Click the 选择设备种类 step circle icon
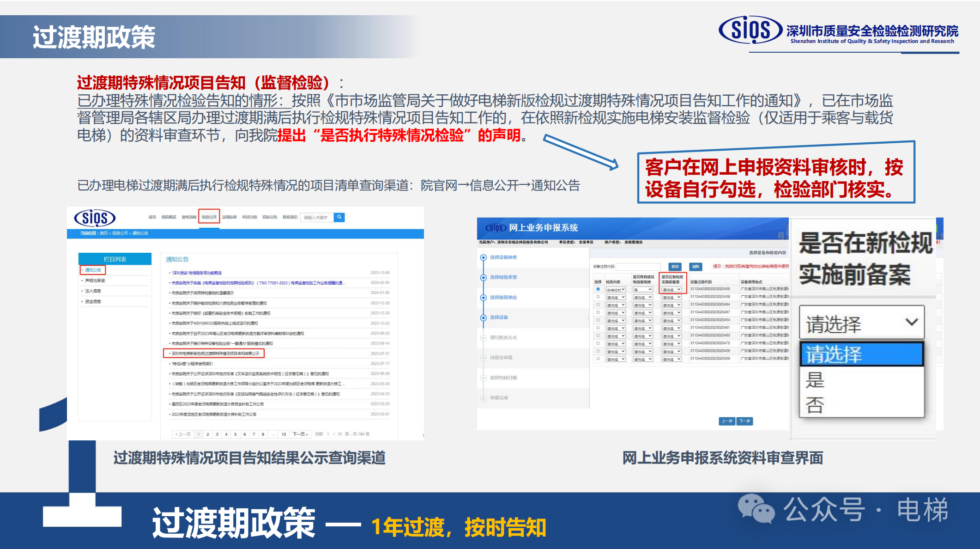 pyautogui.click(x=483, y=257)
